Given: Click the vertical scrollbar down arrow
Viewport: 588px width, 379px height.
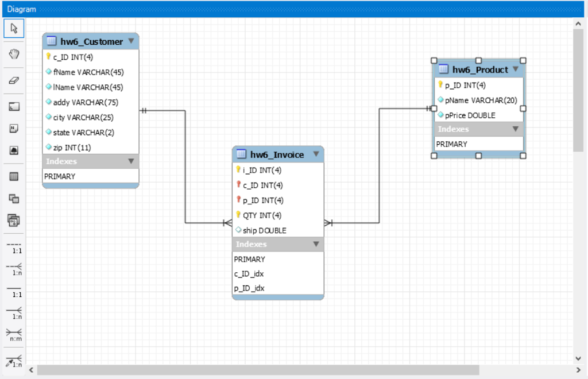Looking at the screenshot, I should tap(578, 358).
